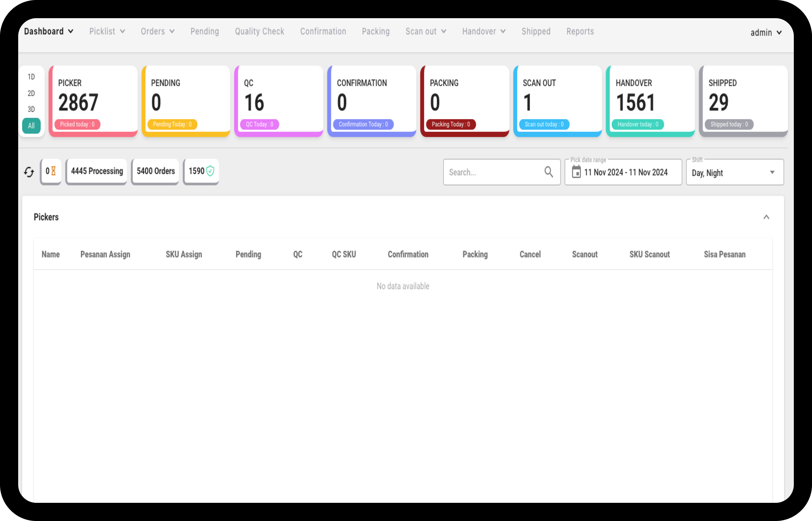This screenshot has height=521, width=812.
Task: Open the QC 16 card
Action: click(x=279, y=101)
